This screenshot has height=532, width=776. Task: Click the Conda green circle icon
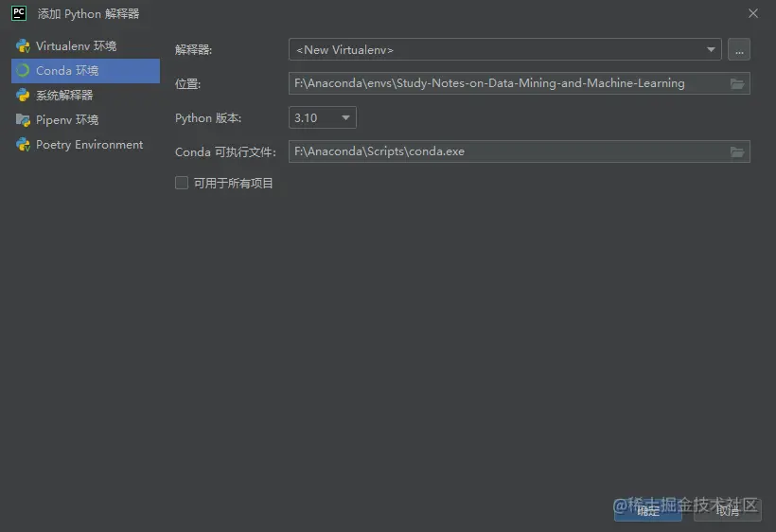point(23,71)
